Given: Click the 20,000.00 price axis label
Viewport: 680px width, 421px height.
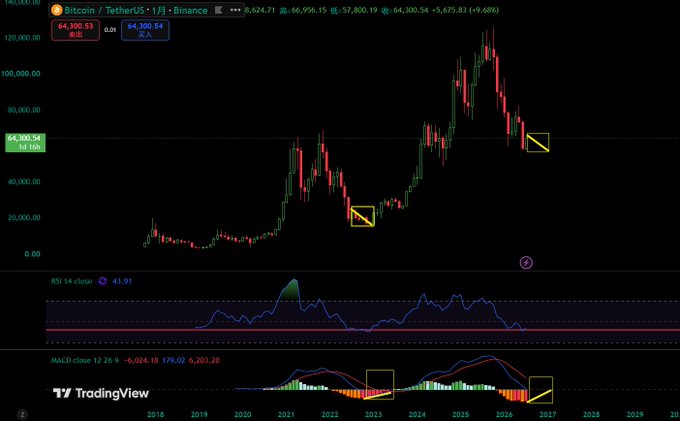Looking at the screenshot, I should [24, 218].
